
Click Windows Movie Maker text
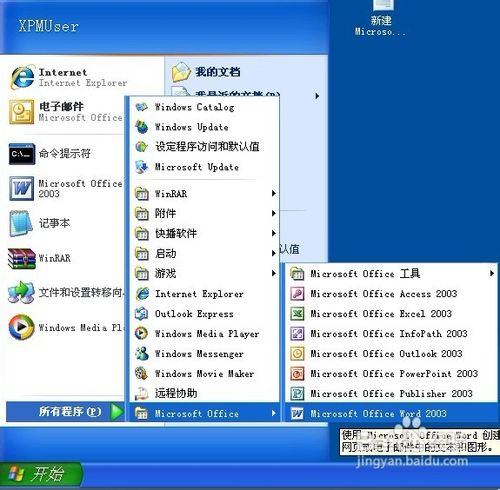pos(204,374)
